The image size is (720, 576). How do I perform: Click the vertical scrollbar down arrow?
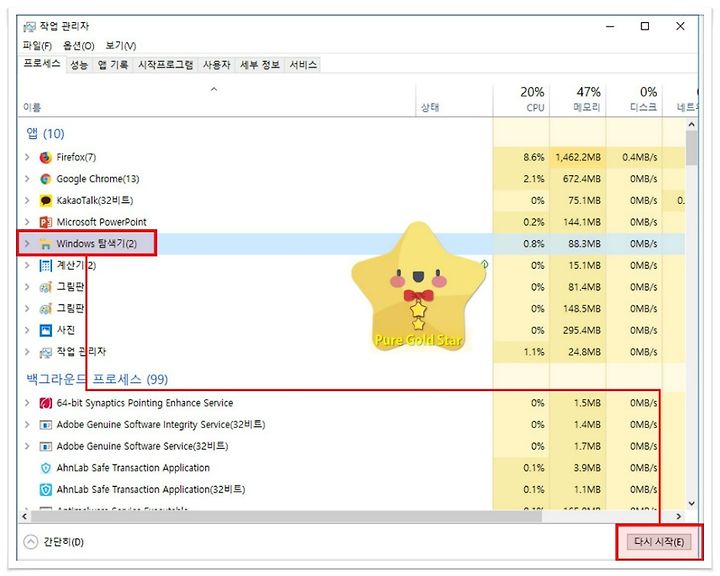(692, 503)
